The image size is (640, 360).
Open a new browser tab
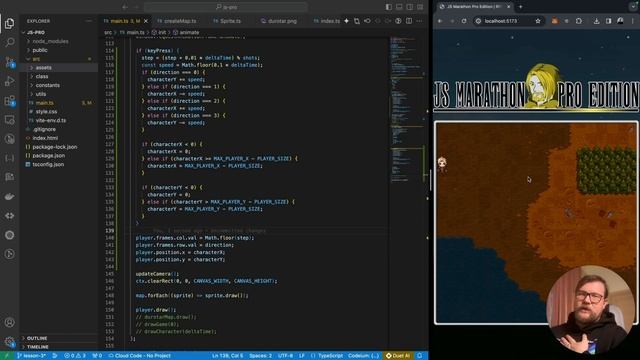[x=521, y=7]
